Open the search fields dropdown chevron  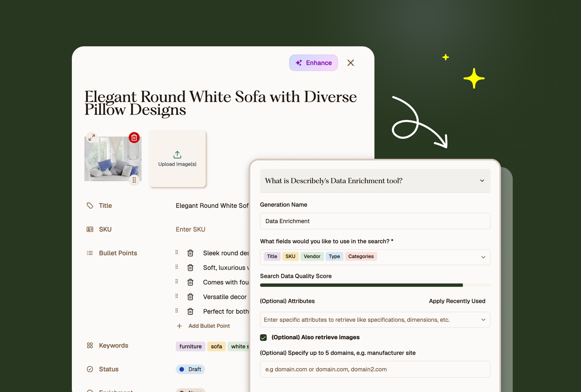click(483, 257)
